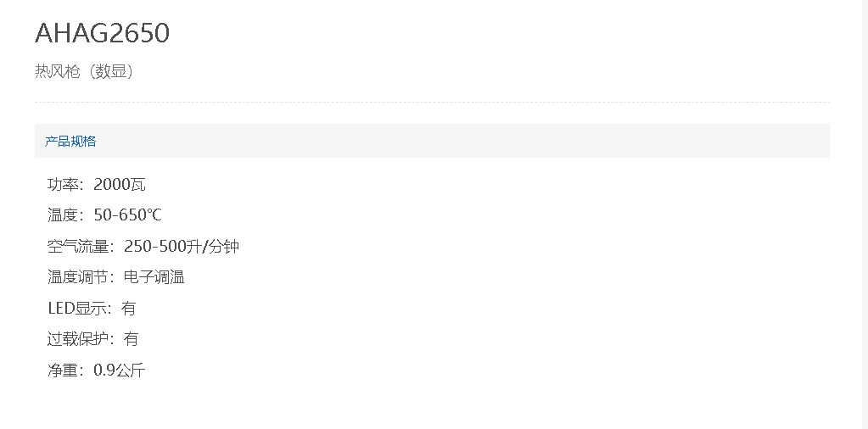Click the 温度 specification label
Screen dimensions: 868x429
[64, 215]
